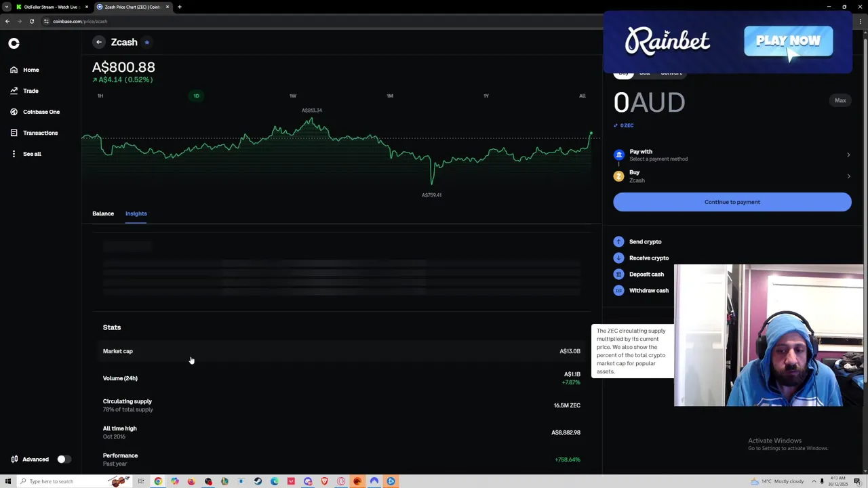The width and height of the screenshot is (868, 488).
Task: Select the 1H chart range
Action: click(x=100, y=96)
